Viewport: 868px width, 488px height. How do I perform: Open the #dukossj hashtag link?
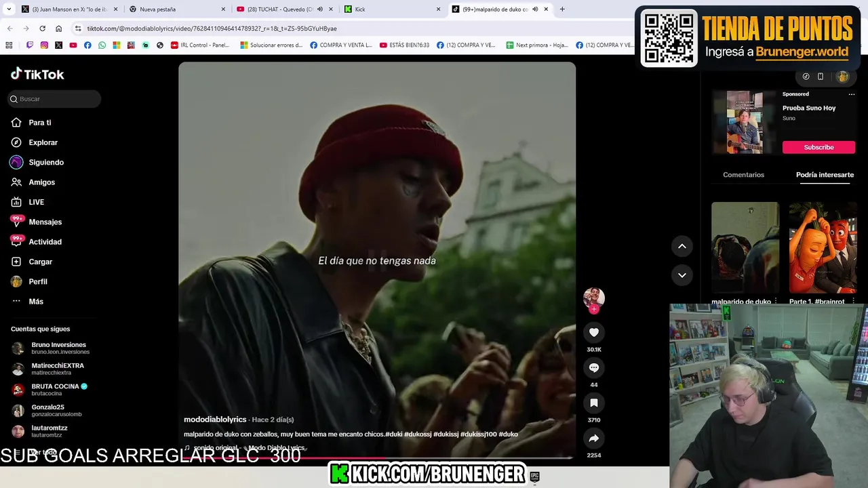418,434
